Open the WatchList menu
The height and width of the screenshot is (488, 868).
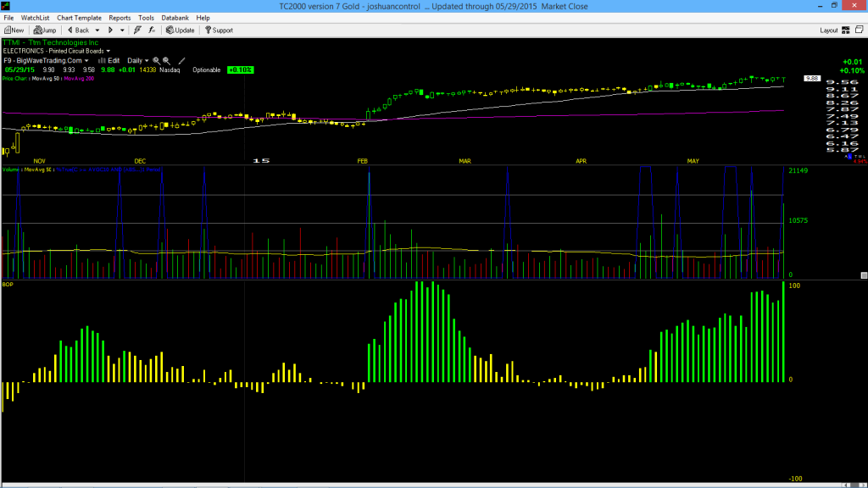click(x=35, y=18)
